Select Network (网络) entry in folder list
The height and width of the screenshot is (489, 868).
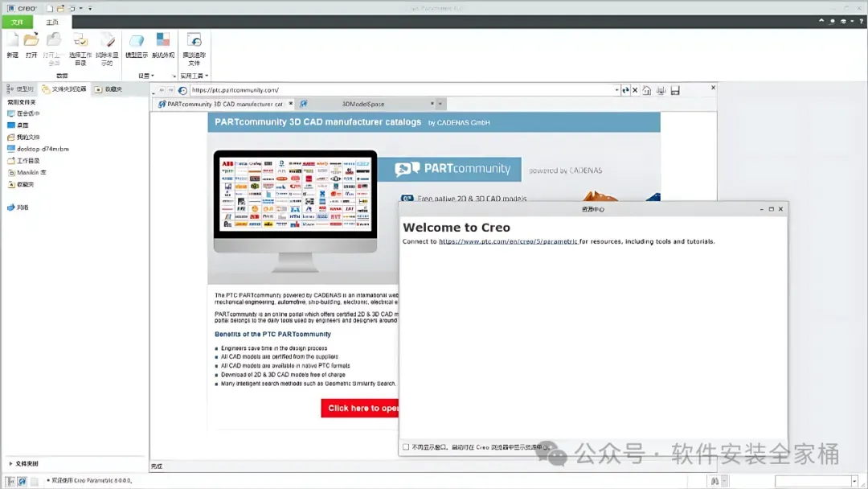pos(18,208)
